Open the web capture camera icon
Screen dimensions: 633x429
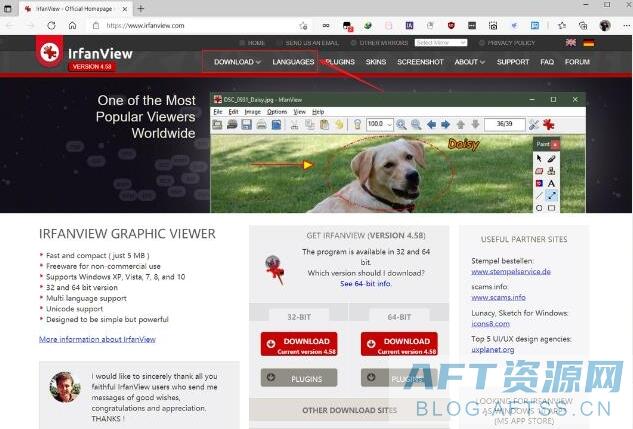(493, 26)
